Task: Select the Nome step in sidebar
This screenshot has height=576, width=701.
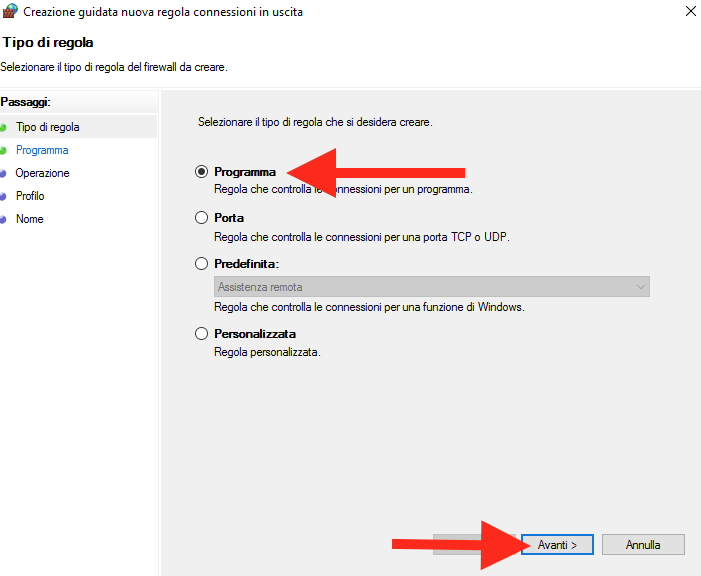Action: 30,219
